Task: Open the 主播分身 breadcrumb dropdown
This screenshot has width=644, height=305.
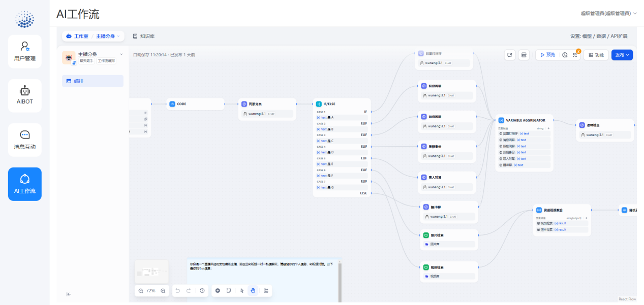Action: [108, 36]
